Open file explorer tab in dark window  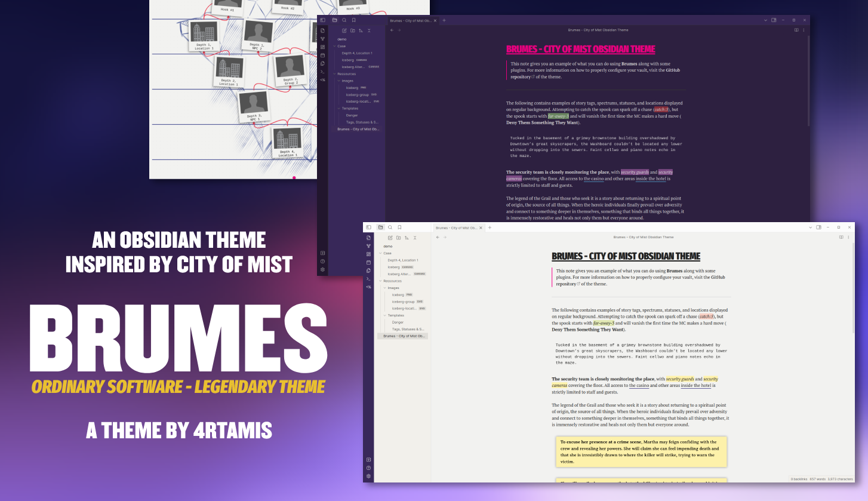(334, 20)
